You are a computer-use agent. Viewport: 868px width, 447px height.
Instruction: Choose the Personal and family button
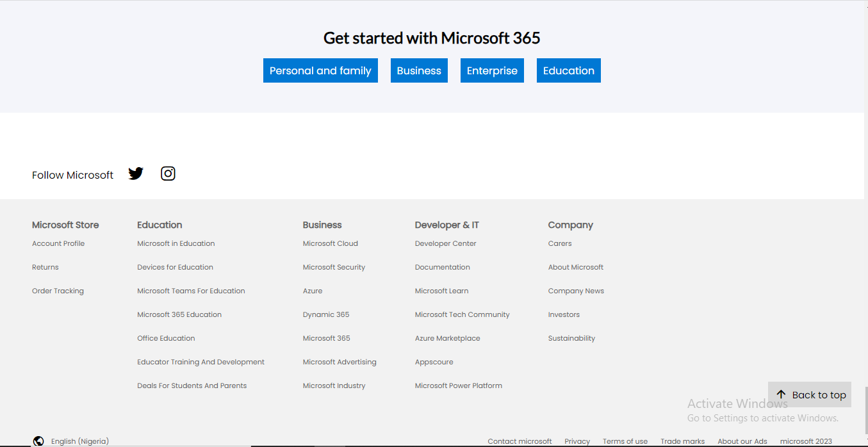tap(320, 70)
